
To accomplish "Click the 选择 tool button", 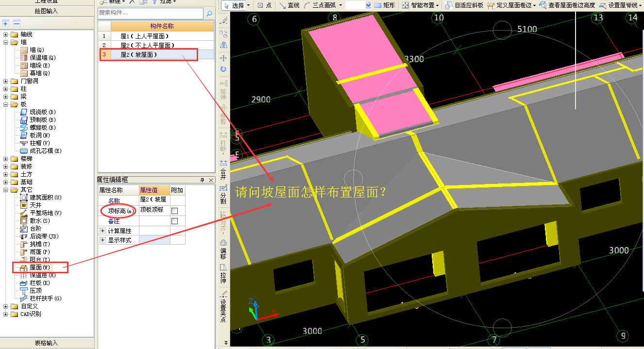I will [234, 5].
